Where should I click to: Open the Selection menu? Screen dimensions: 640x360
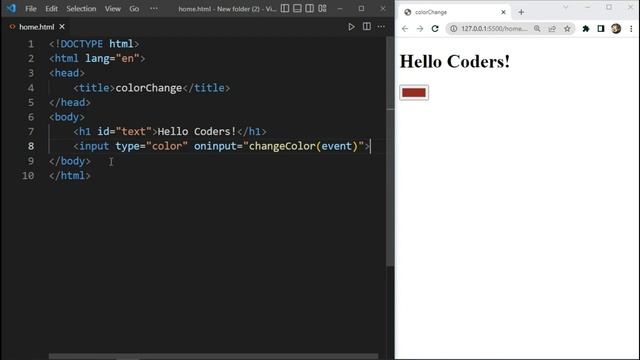81,9
